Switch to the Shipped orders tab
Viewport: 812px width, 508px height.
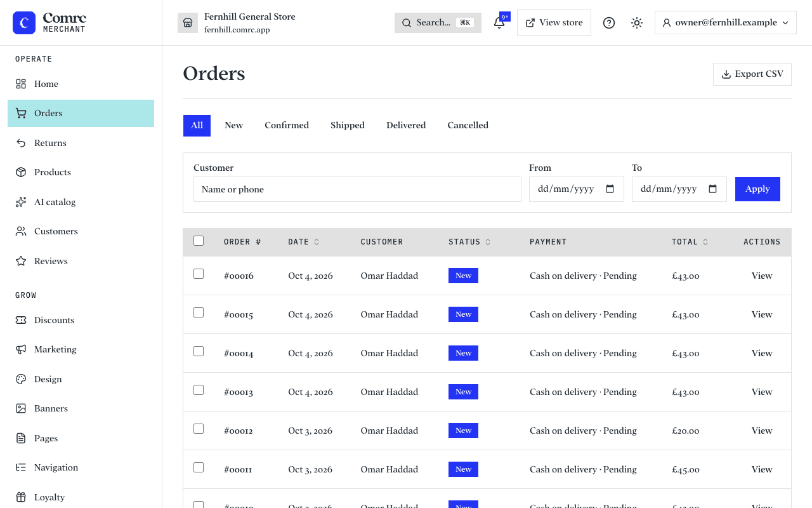point(348,126)
